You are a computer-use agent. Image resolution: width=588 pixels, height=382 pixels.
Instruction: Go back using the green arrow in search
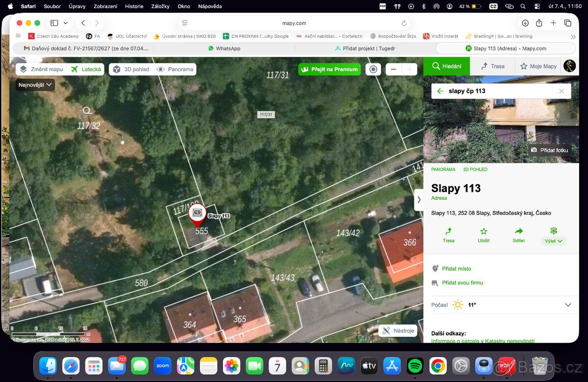point(440,91)
